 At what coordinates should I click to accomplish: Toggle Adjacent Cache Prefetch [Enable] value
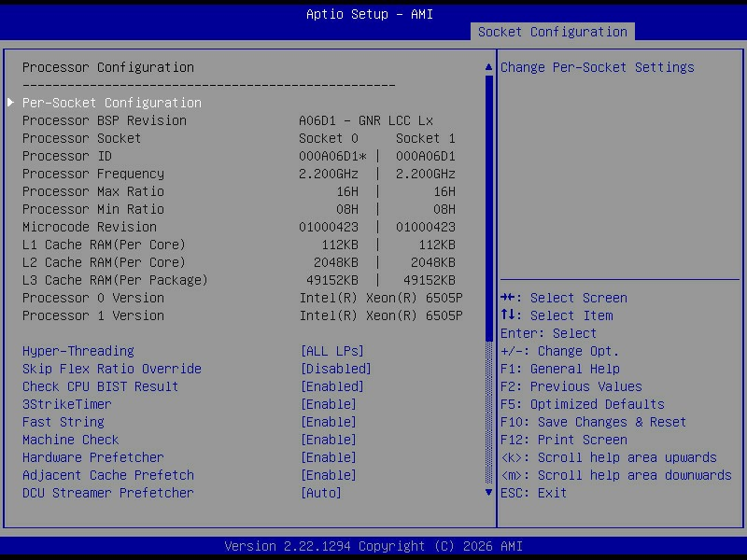click(x=329, y=475)
